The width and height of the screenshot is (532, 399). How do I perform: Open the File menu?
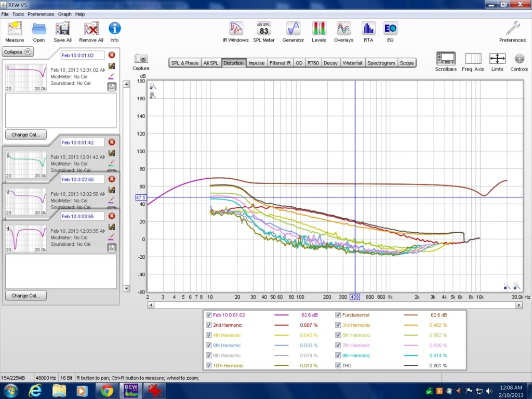click(5, 14)
